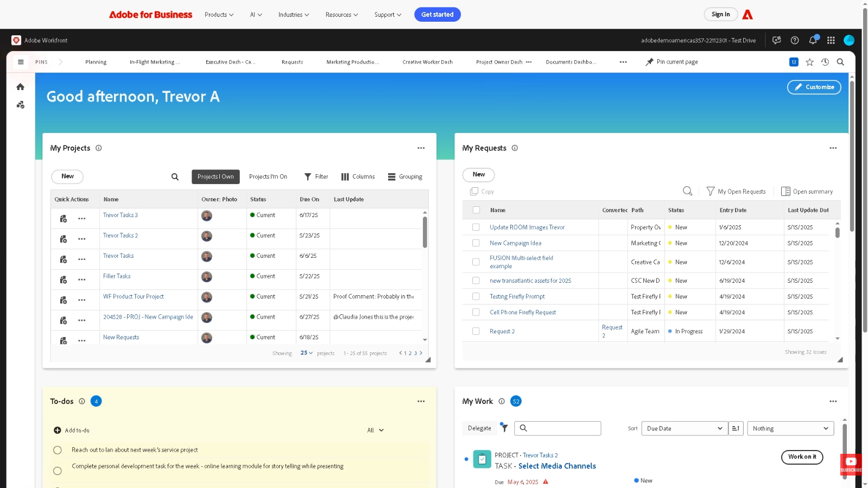Open the announcements chat icon in header
This screenshot has height=488, width=868.
[777, 40]
